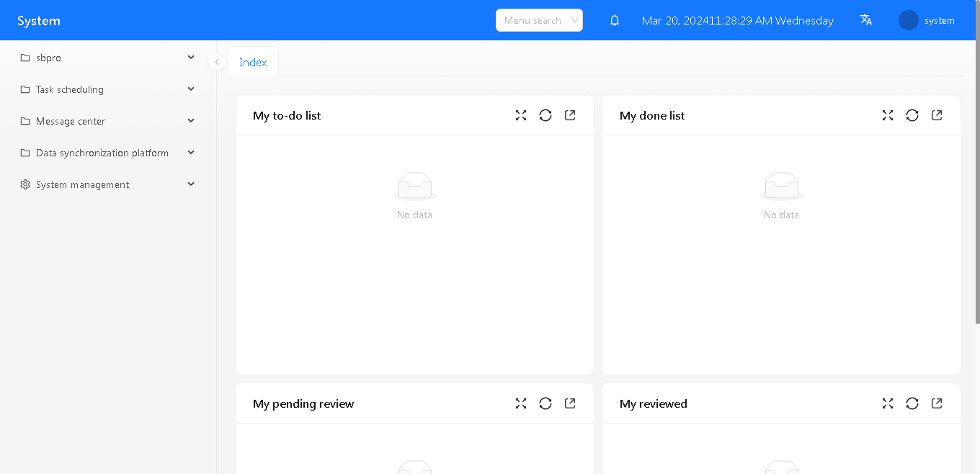Click the System management gear icon
Screen dimensions: 980x474
point(25,184)
